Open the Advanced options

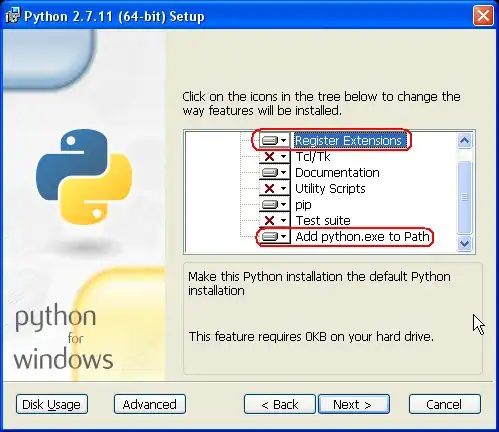coord(150,404)
